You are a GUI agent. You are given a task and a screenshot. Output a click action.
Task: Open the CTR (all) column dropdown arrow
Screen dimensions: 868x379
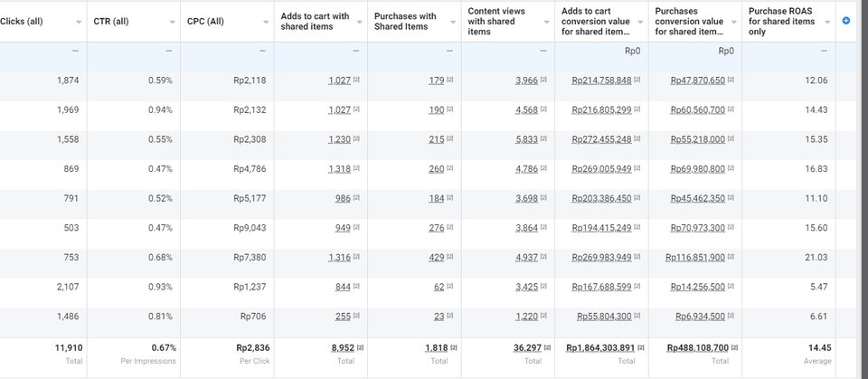(x=173, y=22)
